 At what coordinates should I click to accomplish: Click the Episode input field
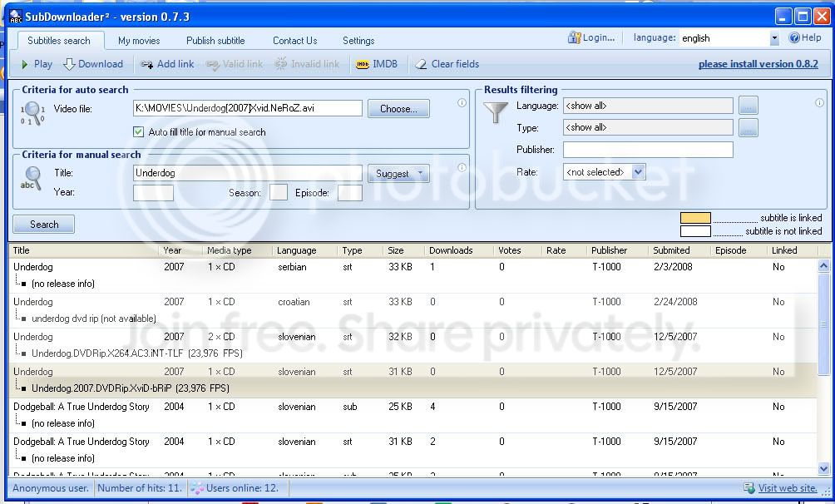(x=350, y=193)
